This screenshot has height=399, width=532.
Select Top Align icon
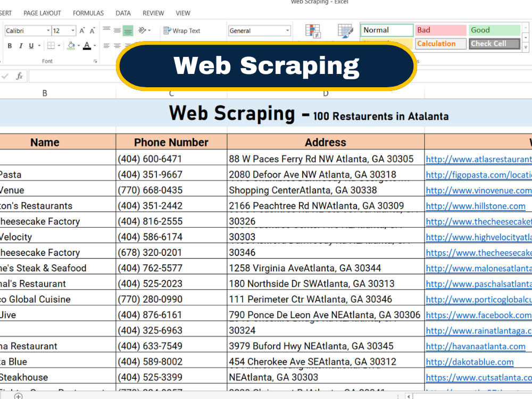(x=106, y=30)
